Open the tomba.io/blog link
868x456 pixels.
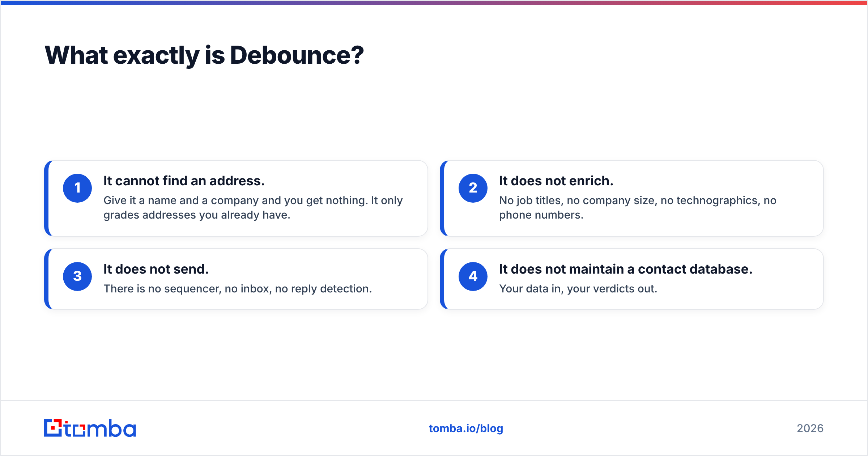pos(466,428)
